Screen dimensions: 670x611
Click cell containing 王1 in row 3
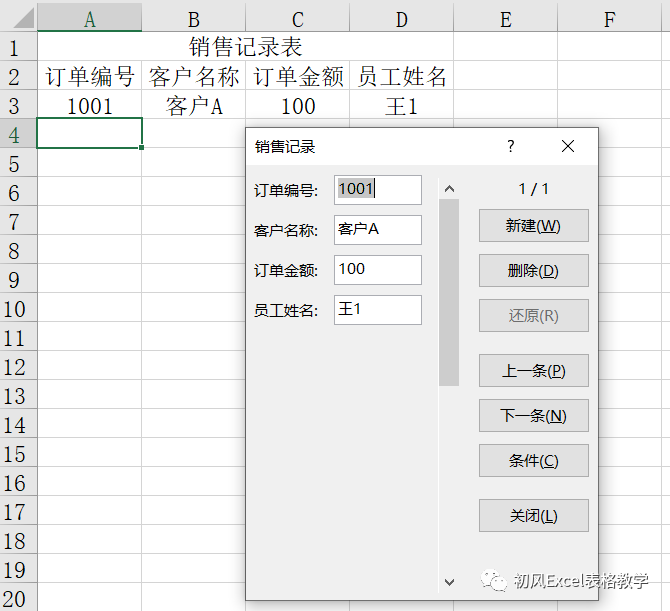click(x=402, y=105)
